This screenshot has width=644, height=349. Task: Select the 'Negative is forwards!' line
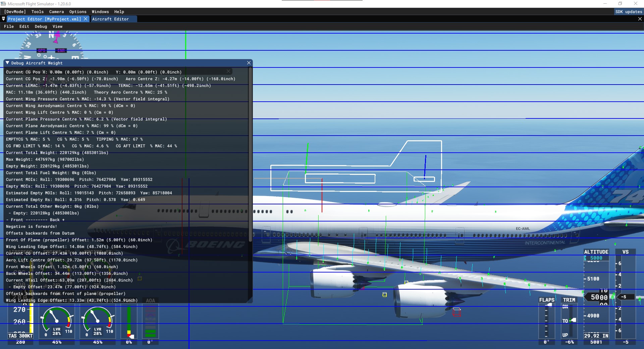32,227
